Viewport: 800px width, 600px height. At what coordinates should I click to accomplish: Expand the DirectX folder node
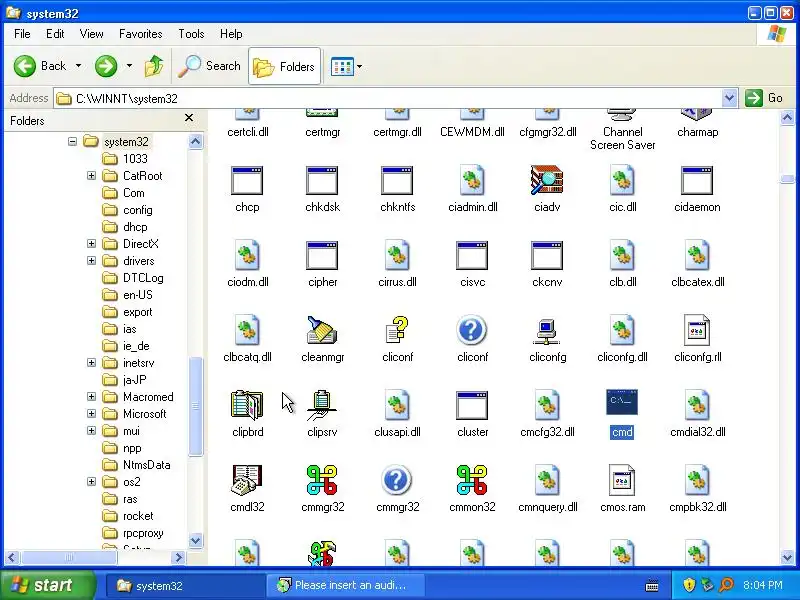point(91,243)
